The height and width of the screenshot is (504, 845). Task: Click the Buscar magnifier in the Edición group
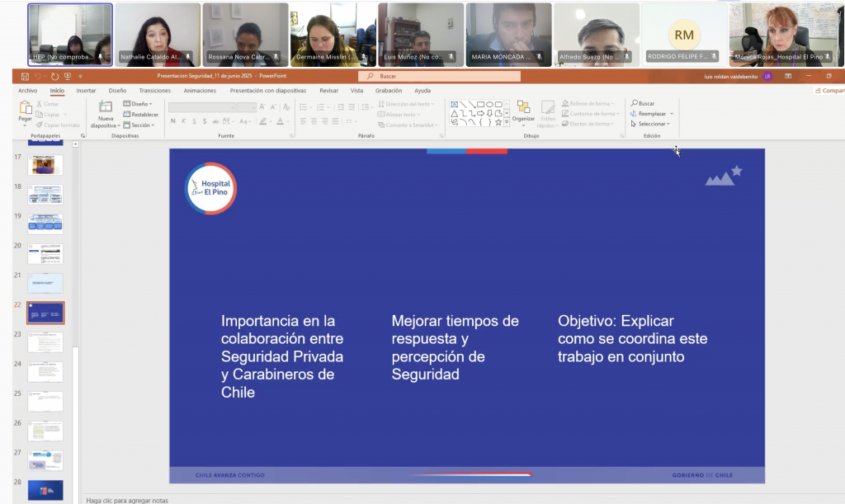click(x=635, y=103)
